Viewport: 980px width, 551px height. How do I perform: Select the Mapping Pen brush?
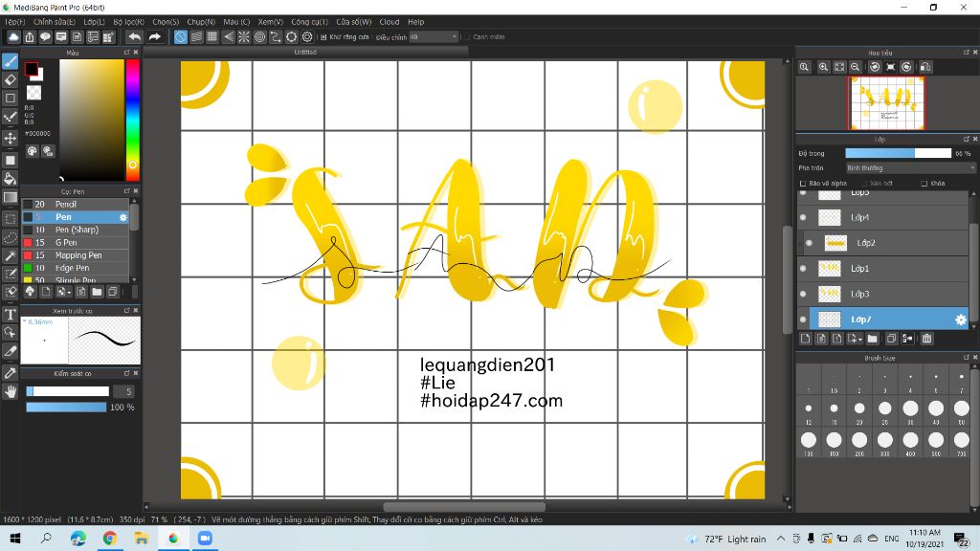[x=76, y=255]
